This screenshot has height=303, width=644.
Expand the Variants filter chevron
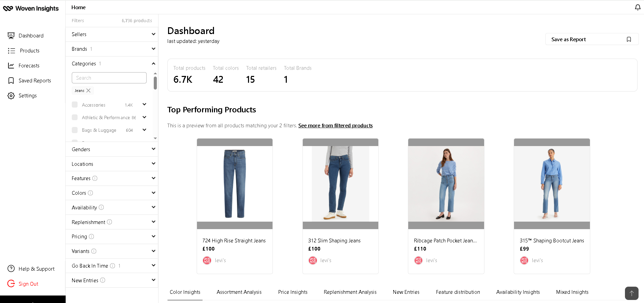tap(153, 251)
